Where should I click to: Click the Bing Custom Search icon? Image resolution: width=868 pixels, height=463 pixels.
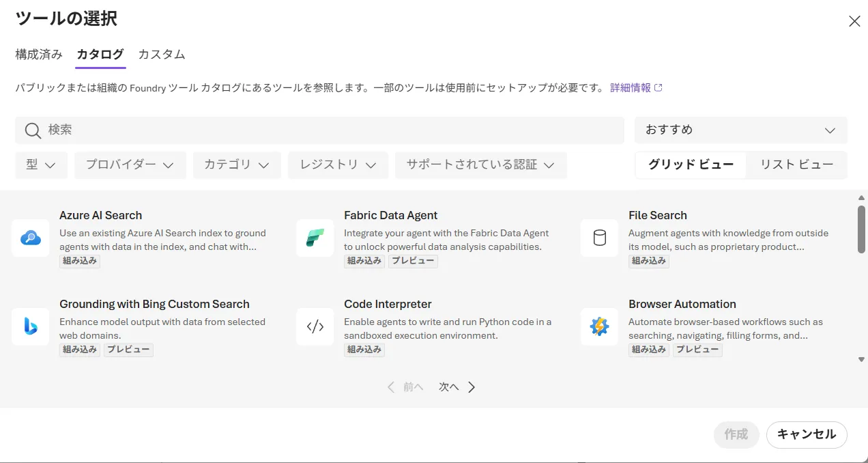pos(31,326)
